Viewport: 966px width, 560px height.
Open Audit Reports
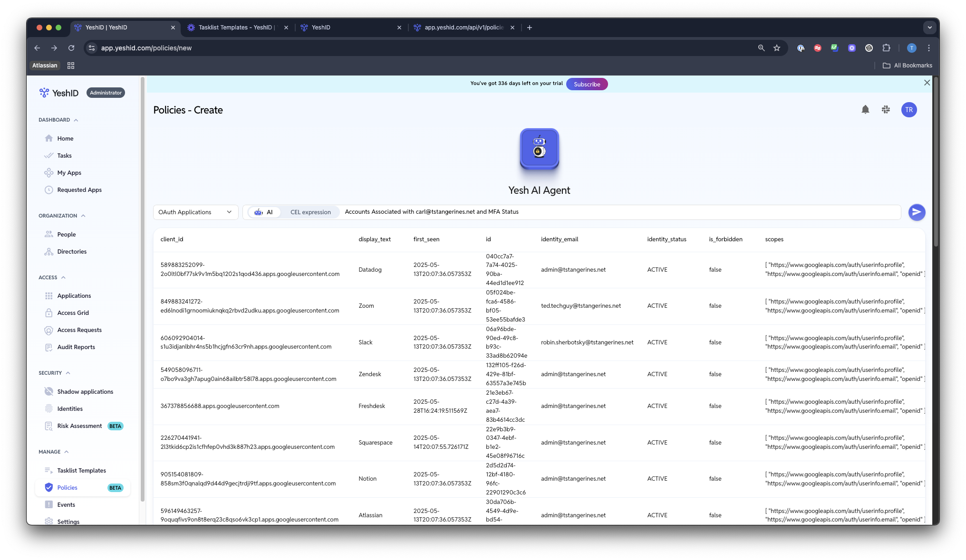76,347
